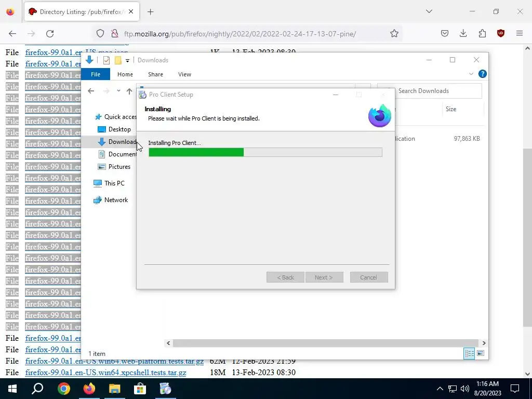Expand Explorer ribbon chevron
This screenshot has height=399, width=532.
471,74
